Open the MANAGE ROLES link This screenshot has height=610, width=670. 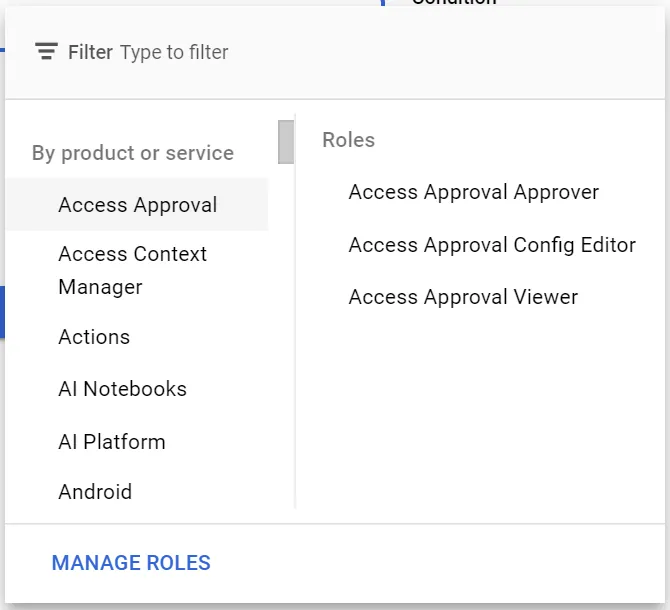pyautogui.click(x=131, y=563)
